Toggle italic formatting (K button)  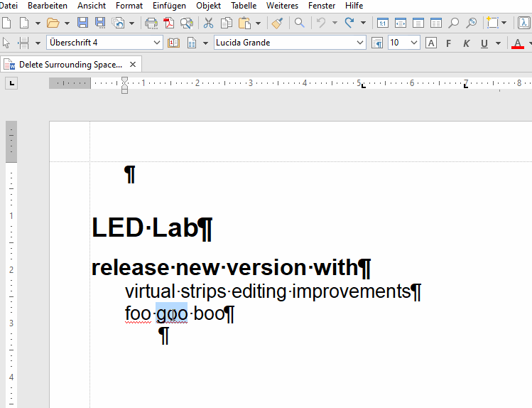pyautogui.click(x=467, y=43)
